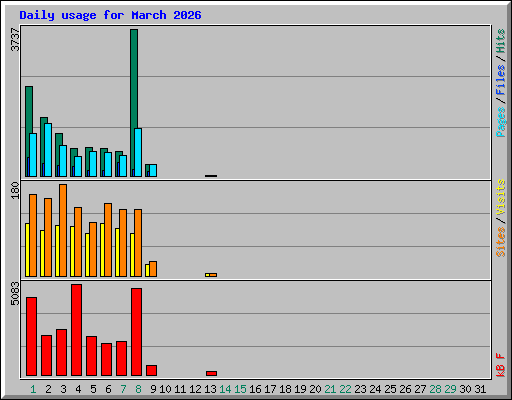
Task: Click the day 31 label on the axis
Action: [480, 389]
